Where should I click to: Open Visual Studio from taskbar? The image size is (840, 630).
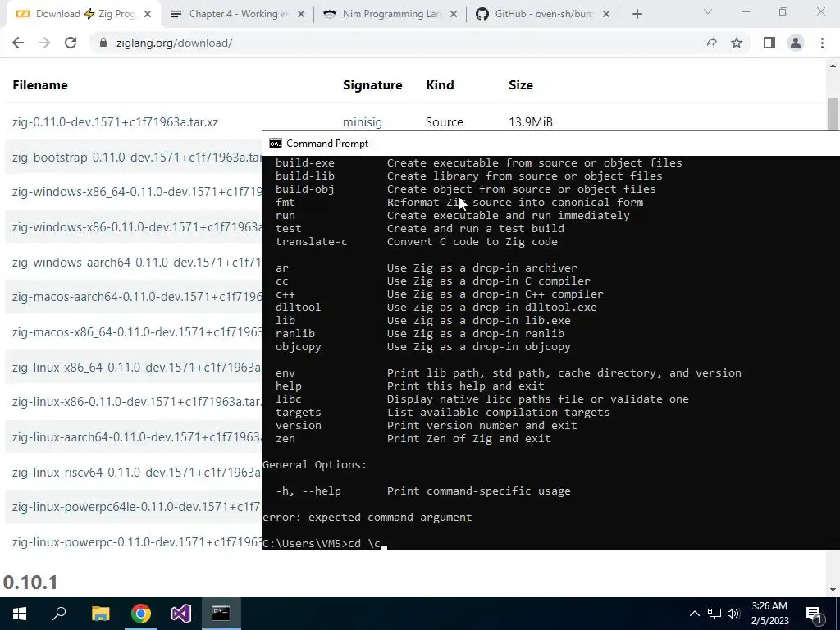181,614
